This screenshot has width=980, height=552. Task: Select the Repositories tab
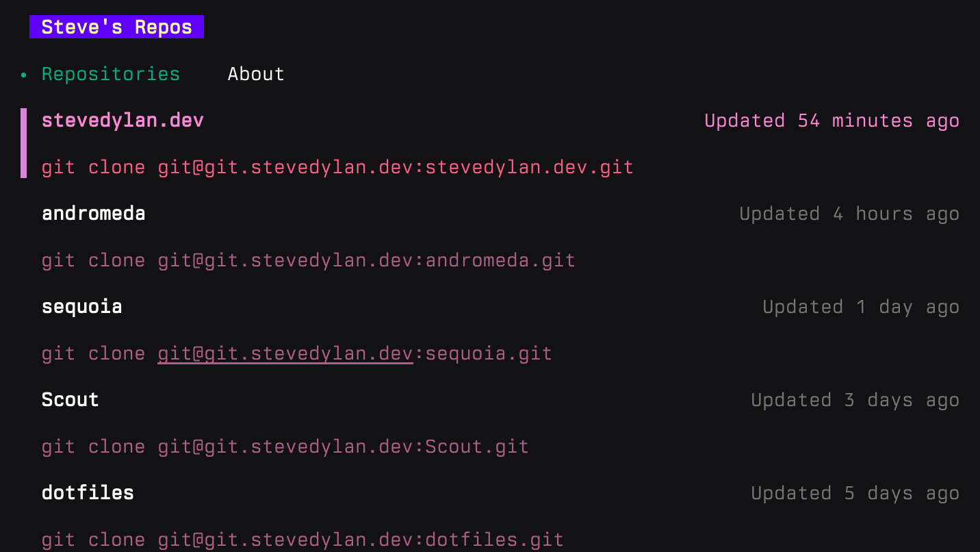[110, 73]
